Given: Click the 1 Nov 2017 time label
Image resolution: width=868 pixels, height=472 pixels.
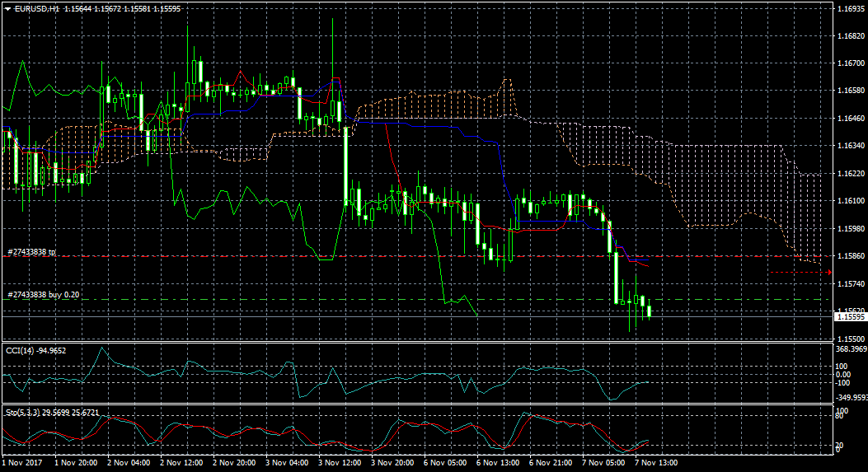Looking at the screenshot, I should click(x=22, y=463).
